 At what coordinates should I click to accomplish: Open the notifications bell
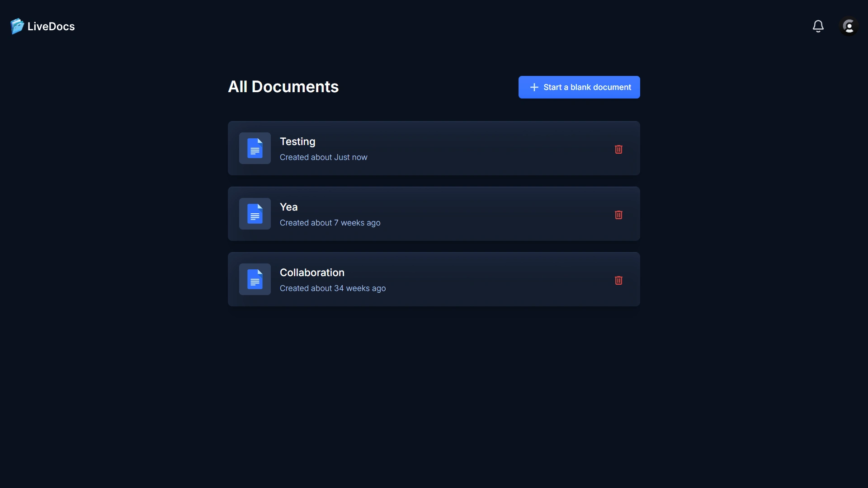818,26
